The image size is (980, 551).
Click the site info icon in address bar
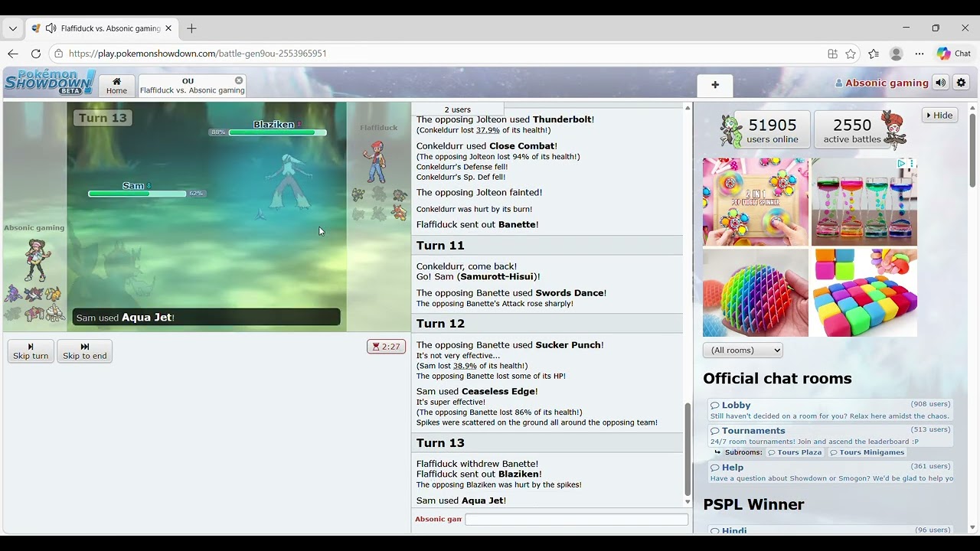[x=59, y=54]
